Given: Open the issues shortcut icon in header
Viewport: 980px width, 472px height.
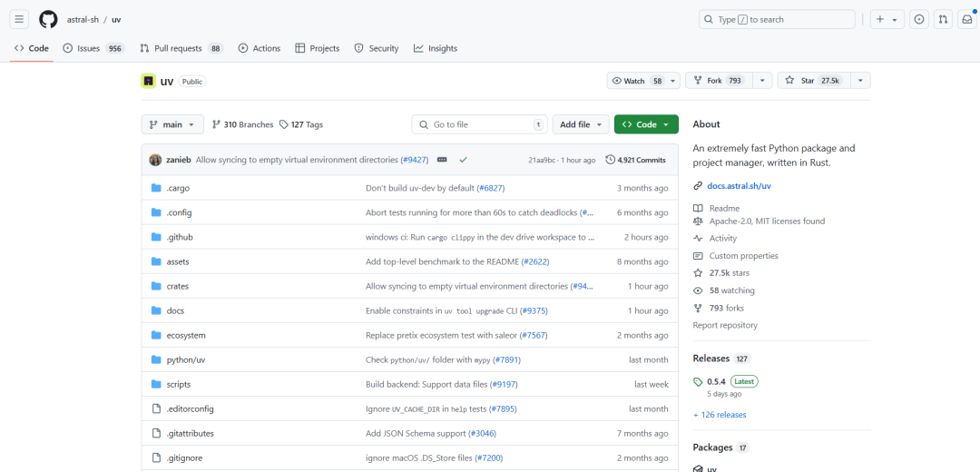Looking at the screenshot, I should point(918,19).
